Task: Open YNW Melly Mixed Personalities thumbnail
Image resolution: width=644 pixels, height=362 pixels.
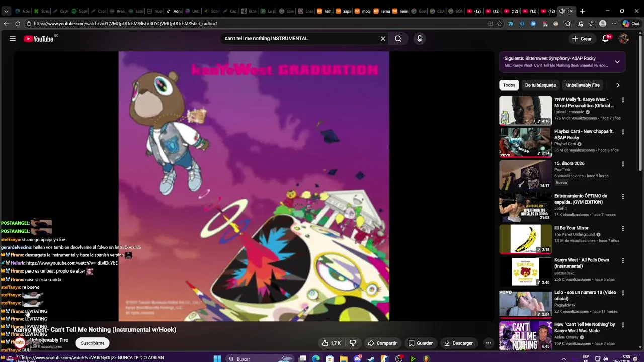Action: pos(525,110)
